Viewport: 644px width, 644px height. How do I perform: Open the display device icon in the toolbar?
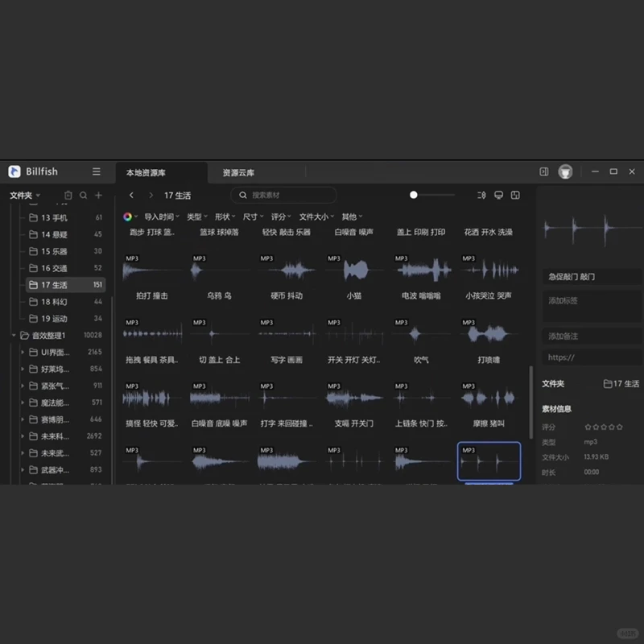click(498, 195)
